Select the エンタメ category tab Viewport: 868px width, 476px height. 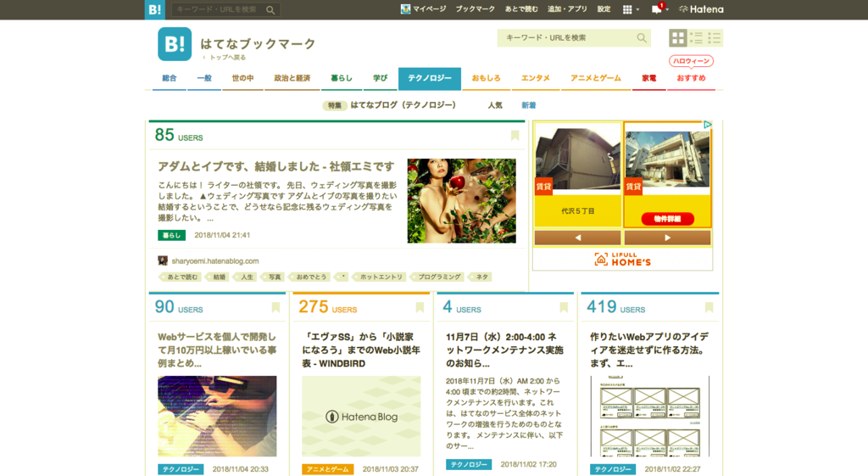coord(536,78)
